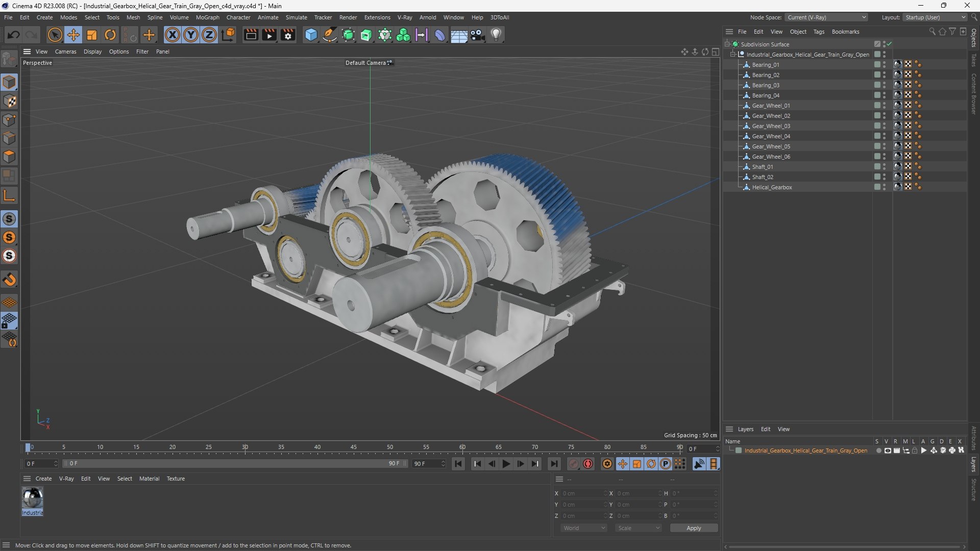The width and height of the screenshot is (980, 551).
Task: Click Render to Picture Viewer icon
Action: coord(269,35)
